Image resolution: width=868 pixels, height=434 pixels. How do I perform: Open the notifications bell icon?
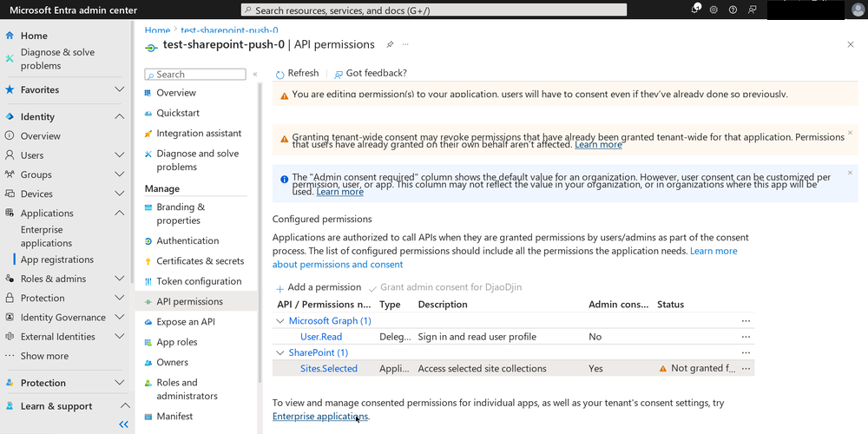(696, 10)
